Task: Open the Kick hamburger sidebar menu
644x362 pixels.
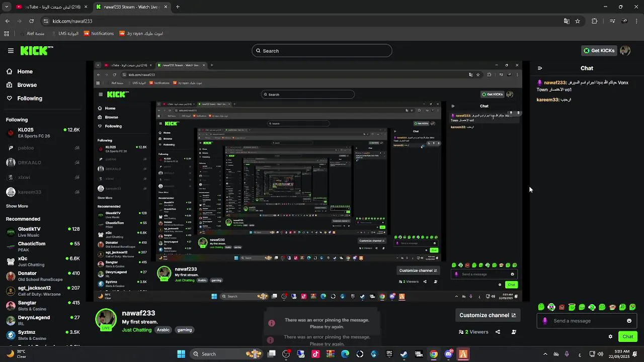Action: point(11,51)
